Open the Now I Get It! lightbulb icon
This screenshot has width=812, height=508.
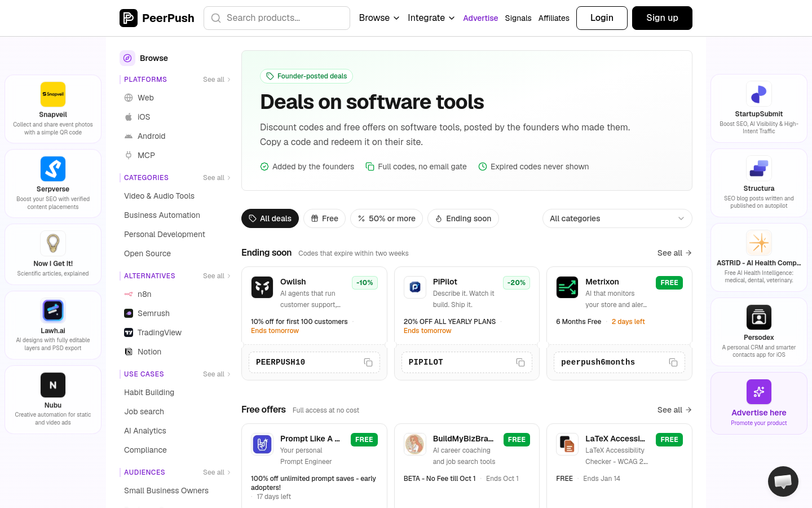pyautogui.click(x=53, y=243)
